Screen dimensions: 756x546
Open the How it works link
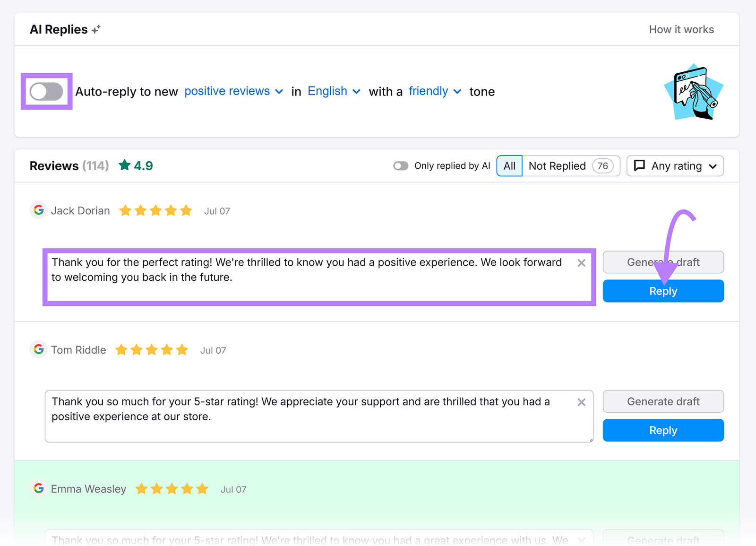(681, 29)
